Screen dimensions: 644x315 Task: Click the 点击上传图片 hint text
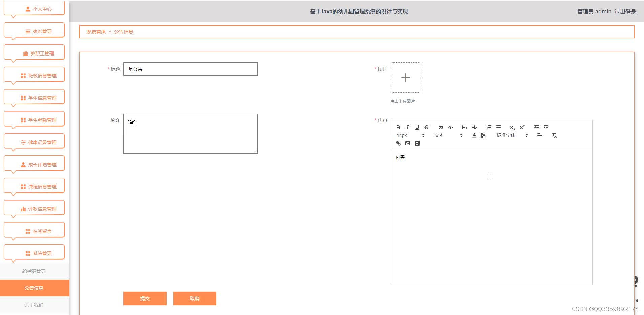click(x=403, y=101)
